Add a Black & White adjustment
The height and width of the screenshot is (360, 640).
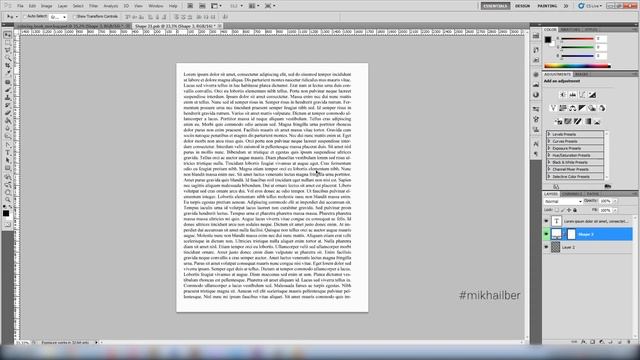click(x=582, y=108)
